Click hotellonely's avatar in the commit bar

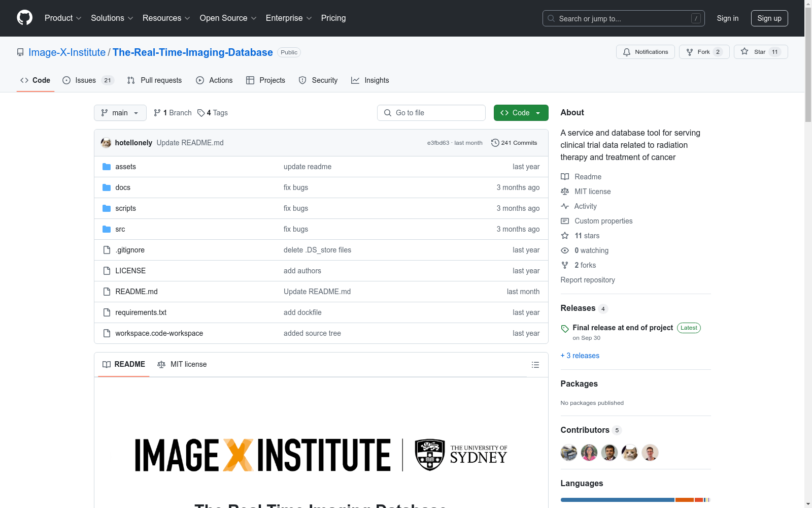pyautogui.click(x=106, y=143)
